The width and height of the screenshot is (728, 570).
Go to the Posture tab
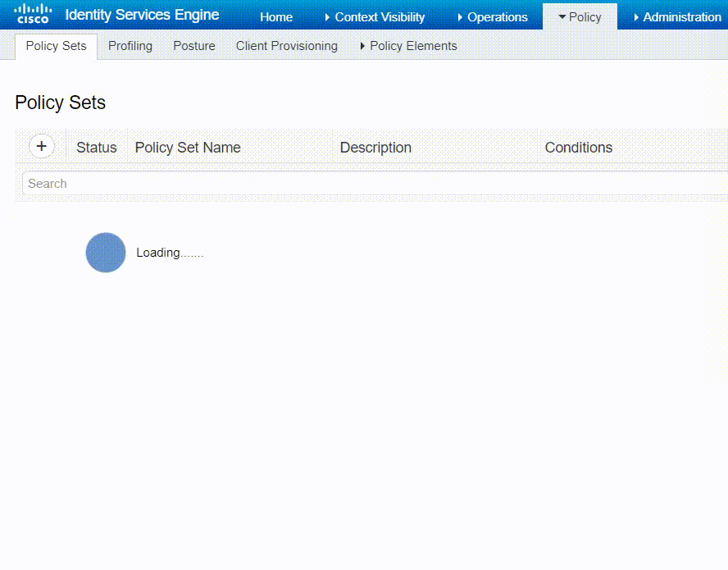click(x=194, y=46)
